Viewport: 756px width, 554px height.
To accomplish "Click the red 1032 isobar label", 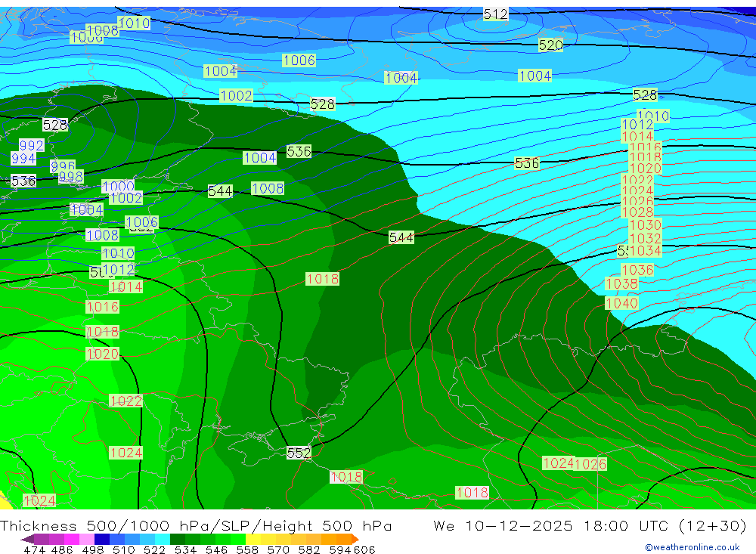I will click(x=645, y=238).
